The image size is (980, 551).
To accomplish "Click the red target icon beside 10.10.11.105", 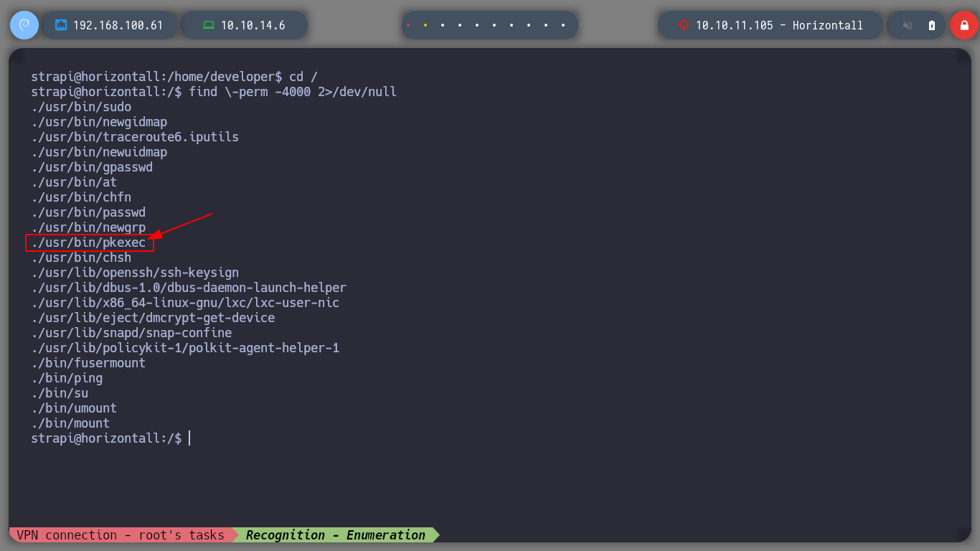I will [683, 25].
